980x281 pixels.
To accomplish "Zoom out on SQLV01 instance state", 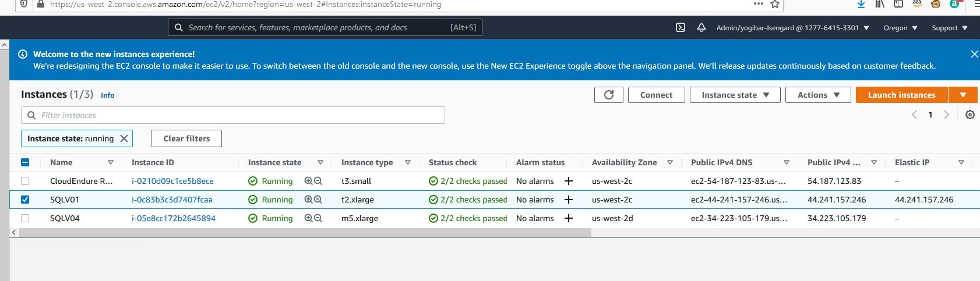I will (x=318, y=200).
